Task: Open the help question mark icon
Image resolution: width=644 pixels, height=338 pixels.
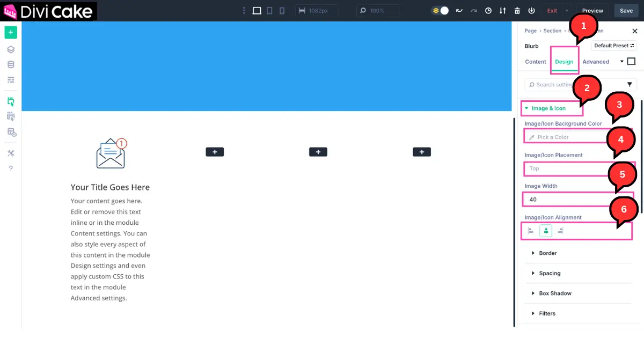Action: click(11, 168)
